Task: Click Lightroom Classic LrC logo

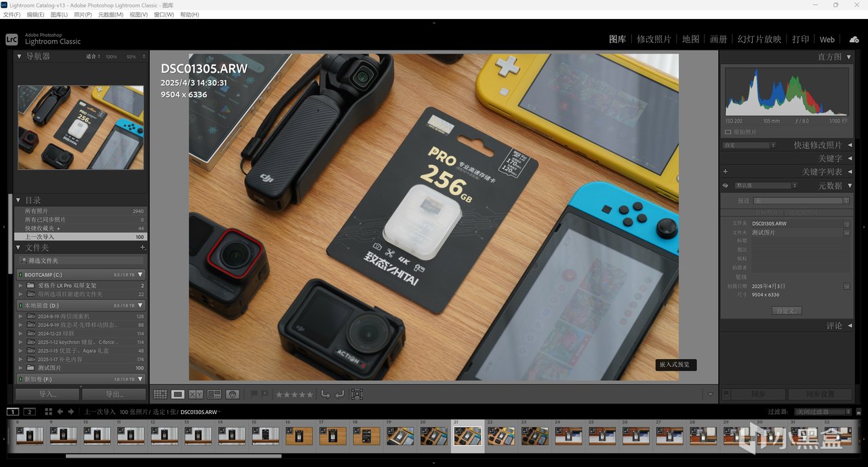Action: tap(11, 39)
